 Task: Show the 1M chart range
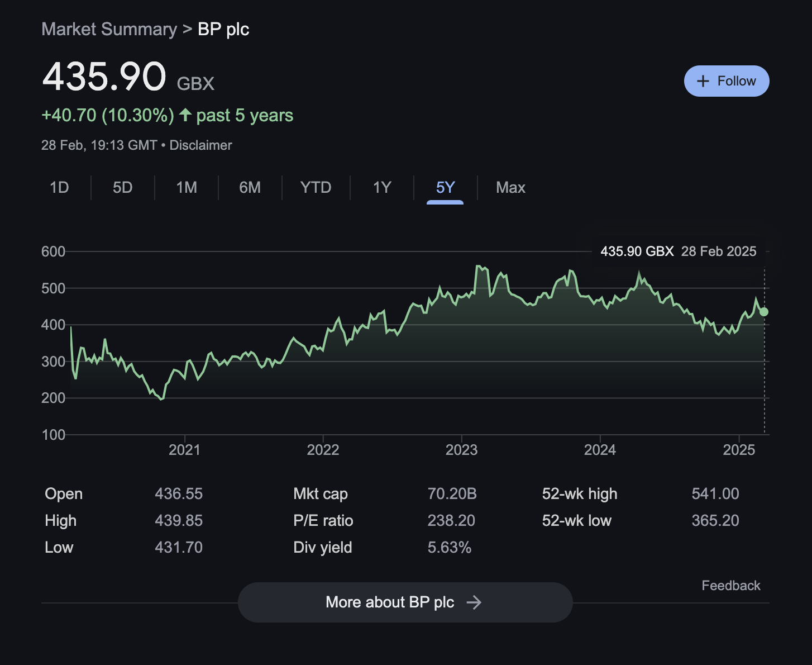[187, 187]
